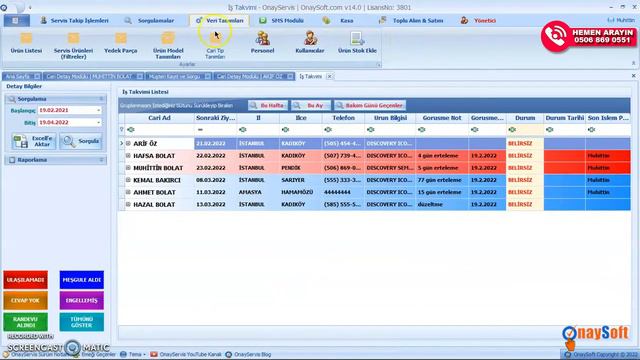Click the Urun Bilgisi filter operator icon
The height and width of the screenshot is (360, 640).
pos(370,129)
